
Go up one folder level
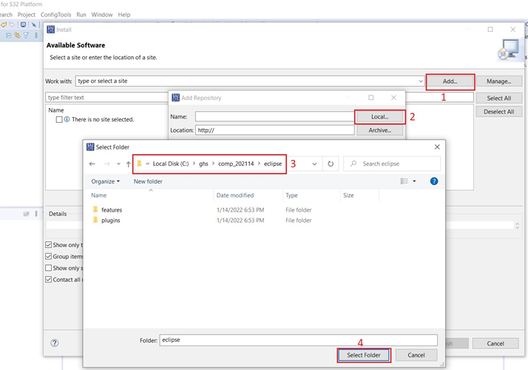128,164
